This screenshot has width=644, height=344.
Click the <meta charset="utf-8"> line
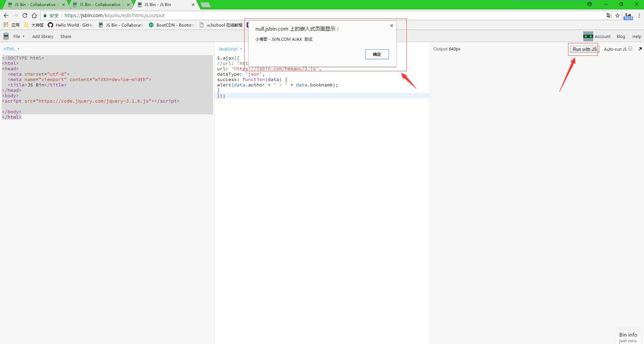pos(39,74)
